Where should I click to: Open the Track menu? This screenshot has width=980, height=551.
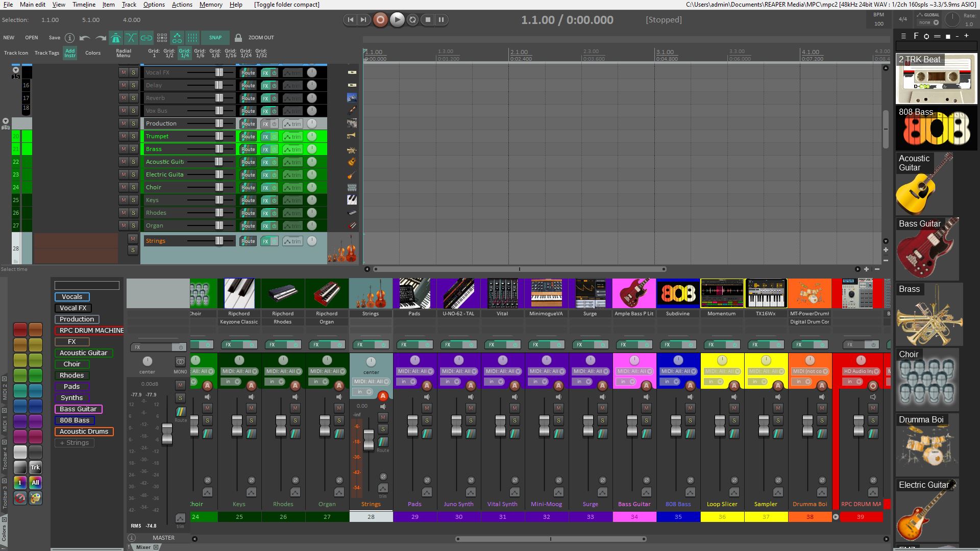point(129,5)
